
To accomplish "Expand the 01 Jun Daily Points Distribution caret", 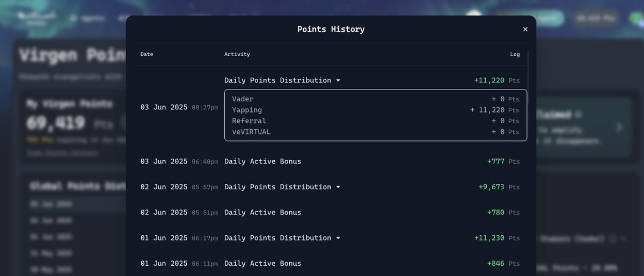I will pyautogui.click(x=338, y=238).
